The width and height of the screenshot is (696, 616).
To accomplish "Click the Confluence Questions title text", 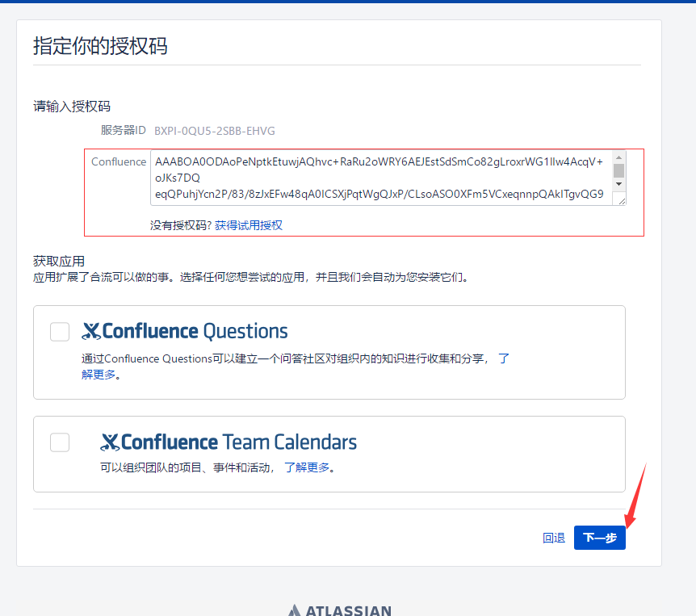I will tap(195, 331).
